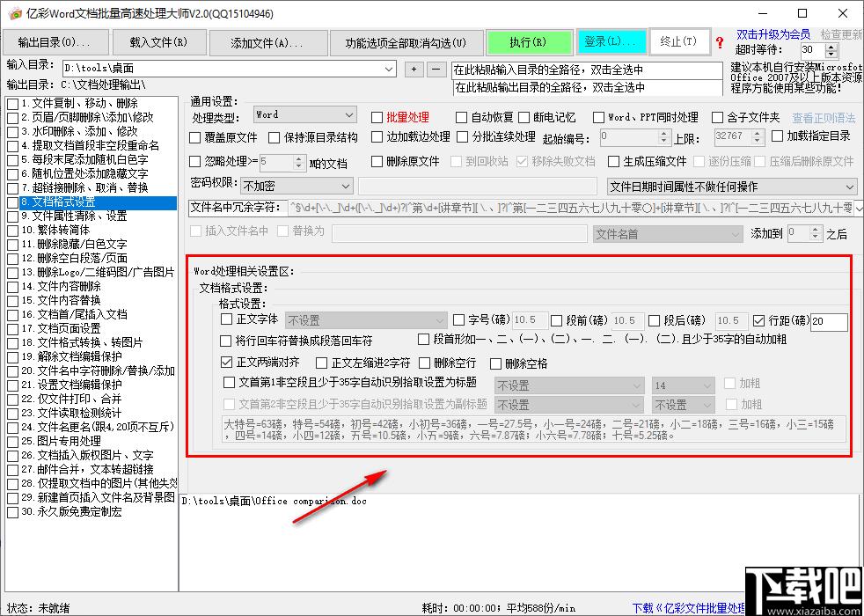Check box for 12.删除空白段落/页面
Viewport: 864px width, 616px height.
[x=12, y=259]
